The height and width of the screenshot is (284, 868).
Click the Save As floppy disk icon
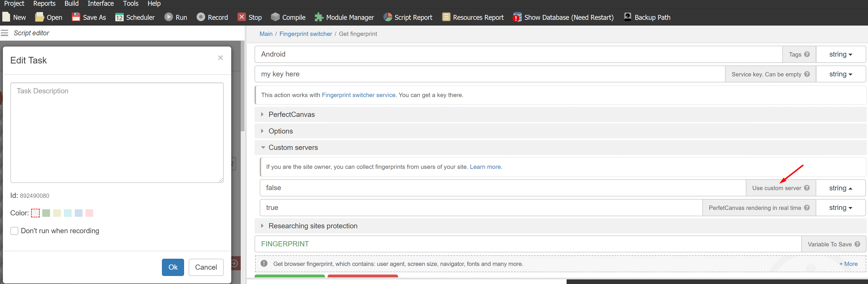tap(76, 17)
